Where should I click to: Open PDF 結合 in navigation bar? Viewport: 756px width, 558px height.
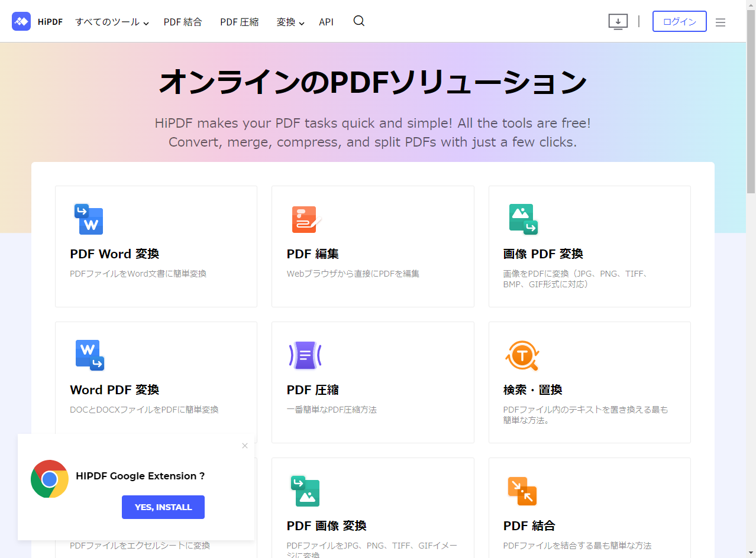coord(183,22)
